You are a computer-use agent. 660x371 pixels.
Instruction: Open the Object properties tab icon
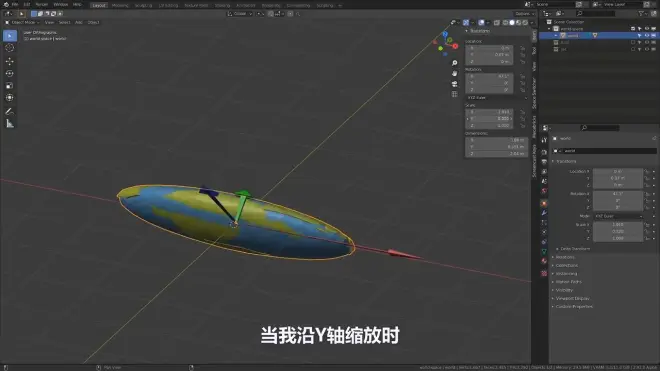pyautogui.click(x=544, y=203)
